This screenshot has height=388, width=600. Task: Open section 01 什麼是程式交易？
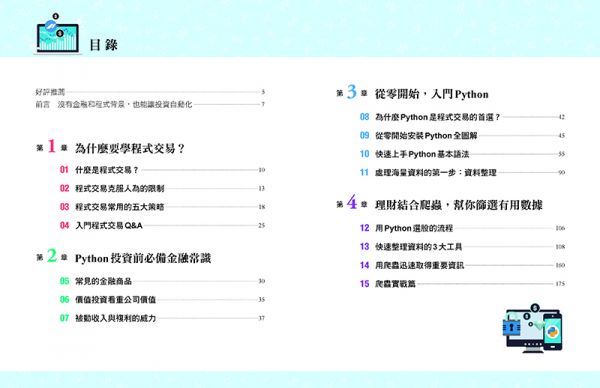point(162,170)
